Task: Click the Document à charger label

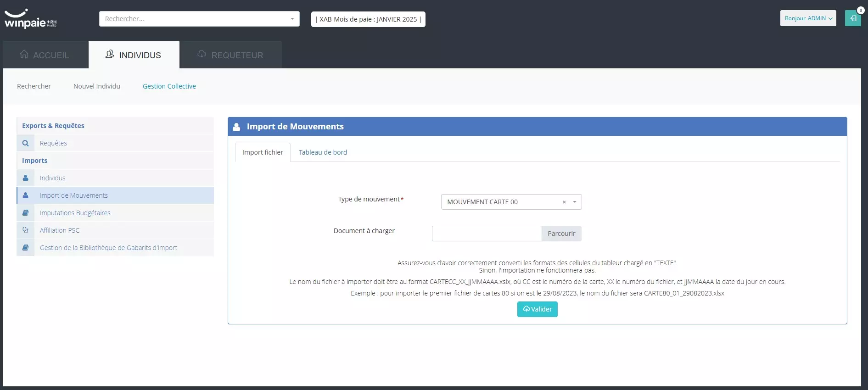Action: (x=364, y=231)
